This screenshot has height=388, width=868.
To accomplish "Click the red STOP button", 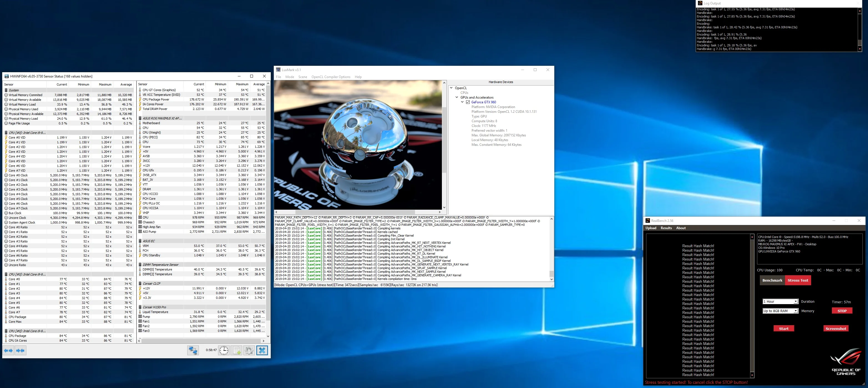I will click(x=842, y=311).
